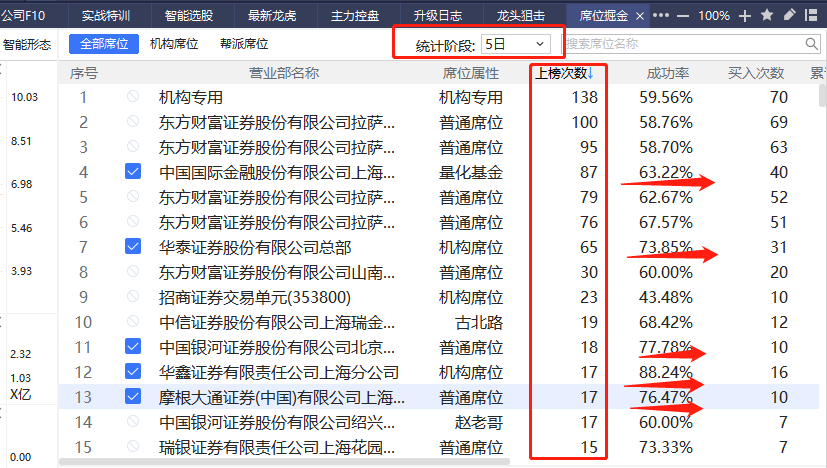Image resolution: width=827 pixels, height=468 pixels.
Task: Select 瑞银证券有限责任公司 row name
Action: (x=276, y=447)
